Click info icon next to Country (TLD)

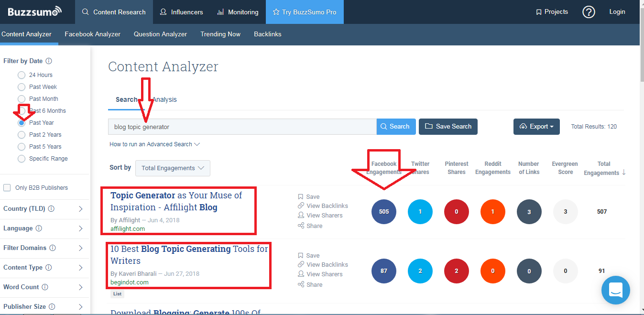(x=51, y=209)
